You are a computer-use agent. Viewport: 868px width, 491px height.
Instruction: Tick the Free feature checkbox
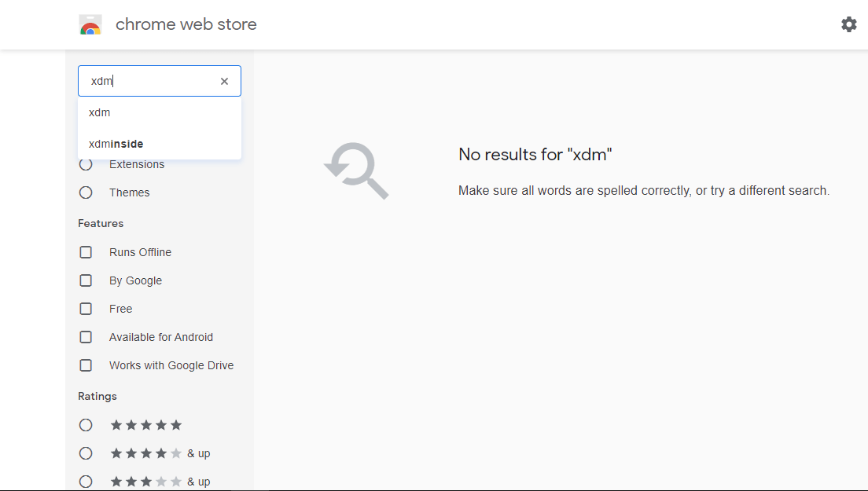[x=86, y=309]
